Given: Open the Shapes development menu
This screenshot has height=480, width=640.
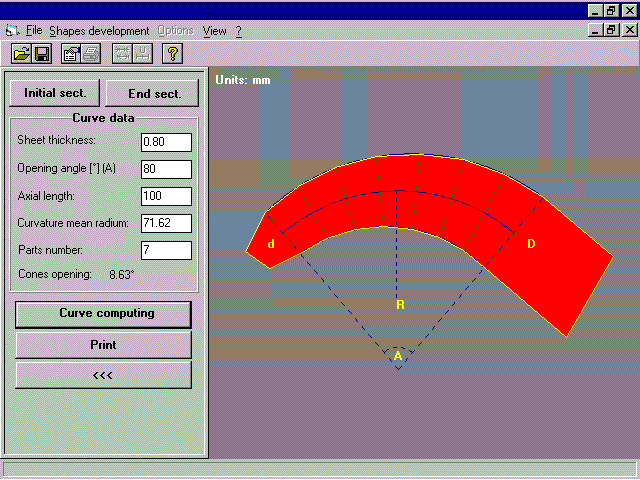Looking at the screenshot, I should 99,31.
